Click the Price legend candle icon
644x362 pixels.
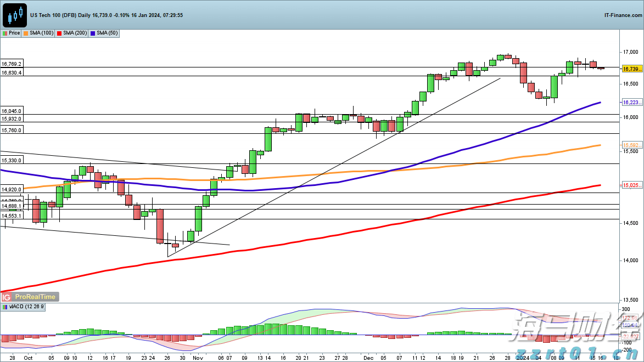point(5,33)
